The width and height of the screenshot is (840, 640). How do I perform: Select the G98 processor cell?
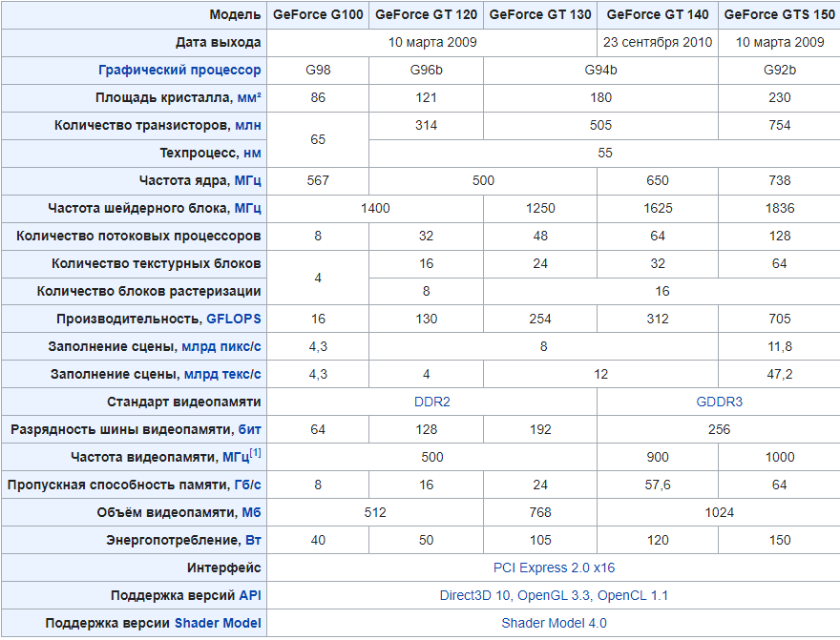click(x=318, y=70)
